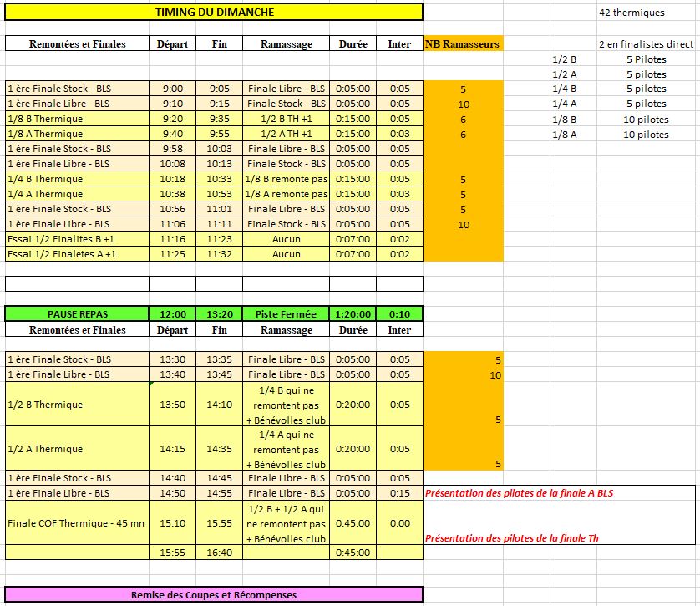Select the '1/2 A TH +1' ramassage cell

pyautogui.click(x=287, y=134)
